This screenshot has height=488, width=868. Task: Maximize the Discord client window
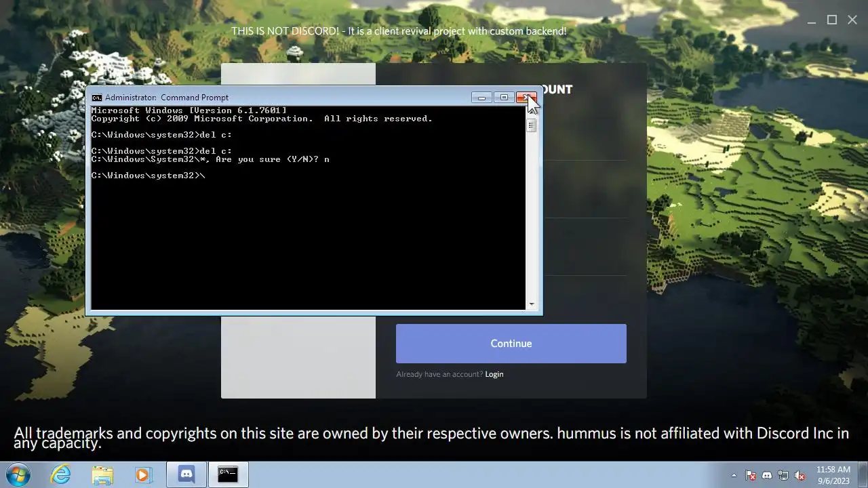832,20
